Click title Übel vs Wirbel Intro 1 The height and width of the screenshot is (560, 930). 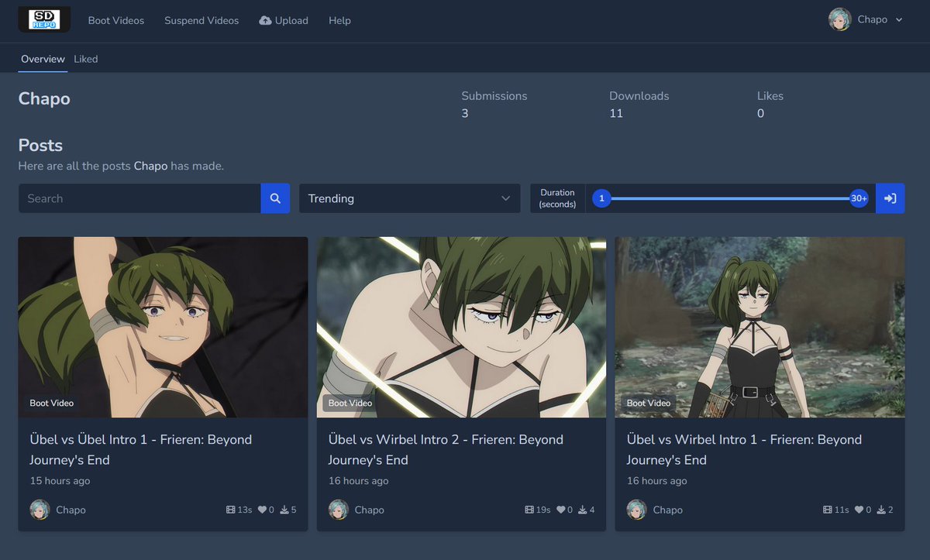[x=744, y=449]
